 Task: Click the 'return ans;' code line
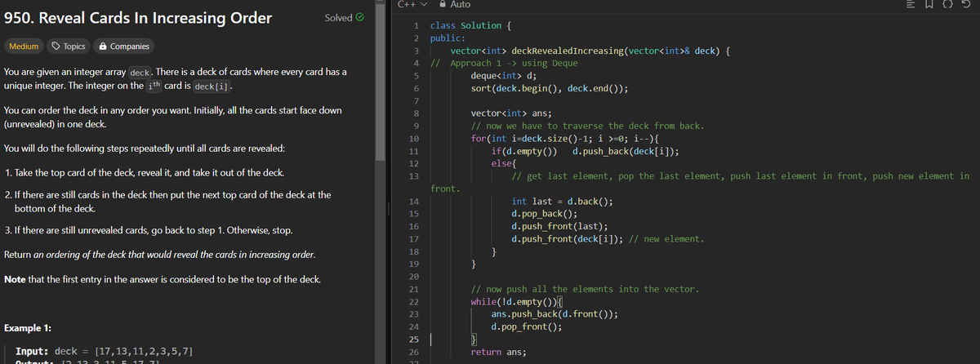pyautogui.click(x=499, y=352)
